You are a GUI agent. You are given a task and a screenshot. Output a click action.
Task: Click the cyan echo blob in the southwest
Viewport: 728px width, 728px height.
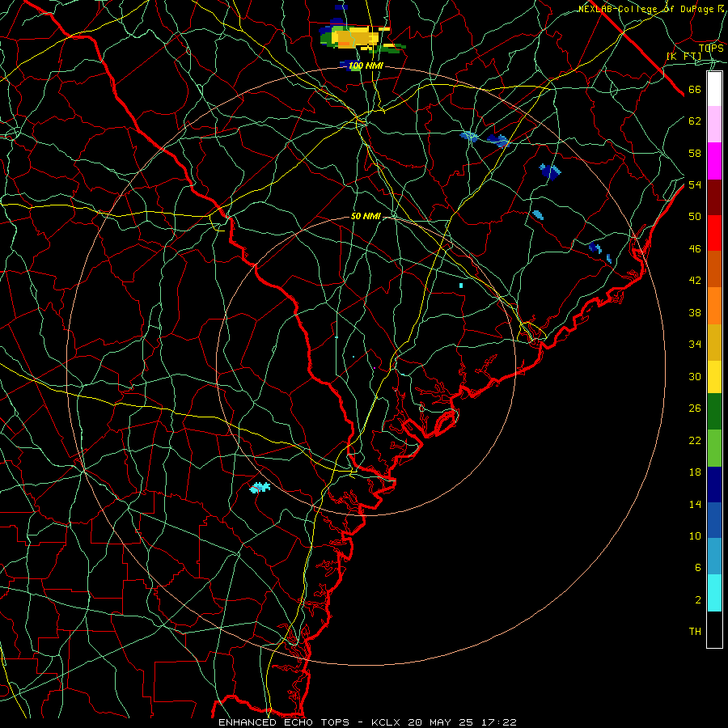260,488
